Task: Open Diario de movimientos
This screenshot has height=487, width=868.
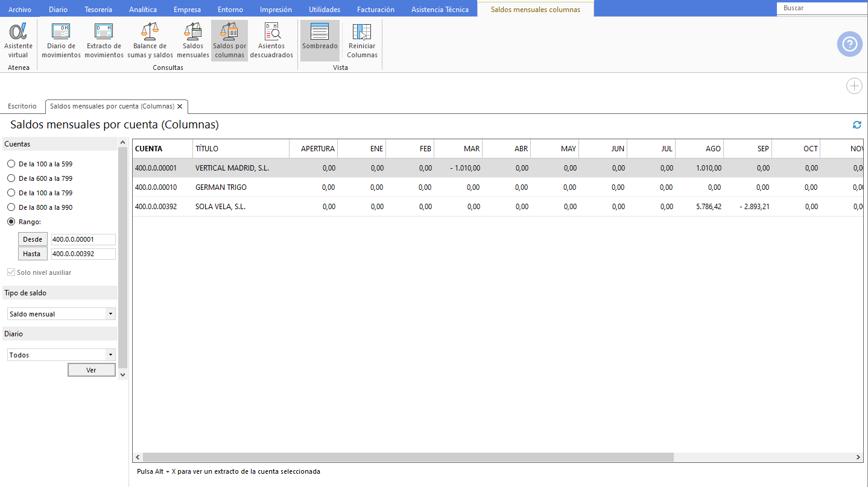Action: pyautogui.click(x=61, y=41)
